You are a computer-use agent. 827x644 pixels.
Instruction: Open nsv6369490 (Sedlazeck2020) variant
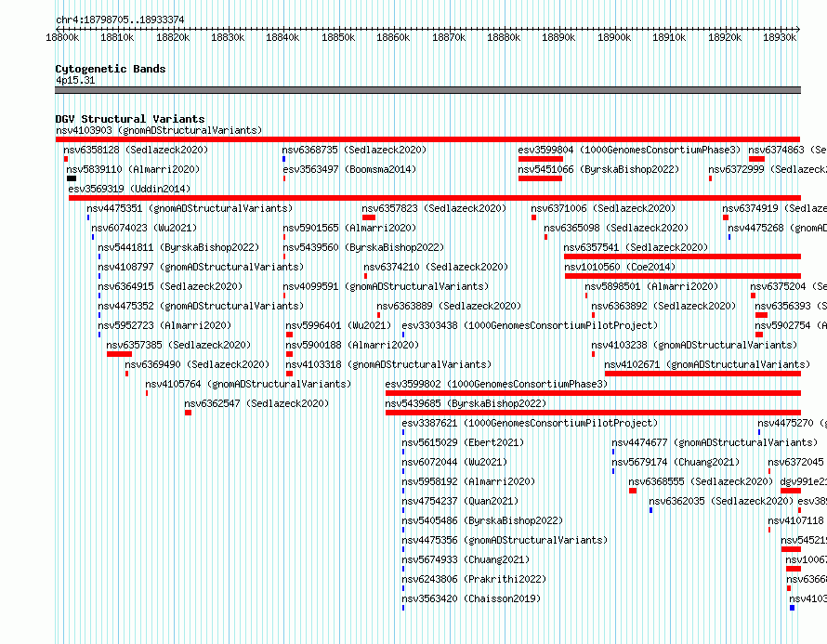(197, 364)
